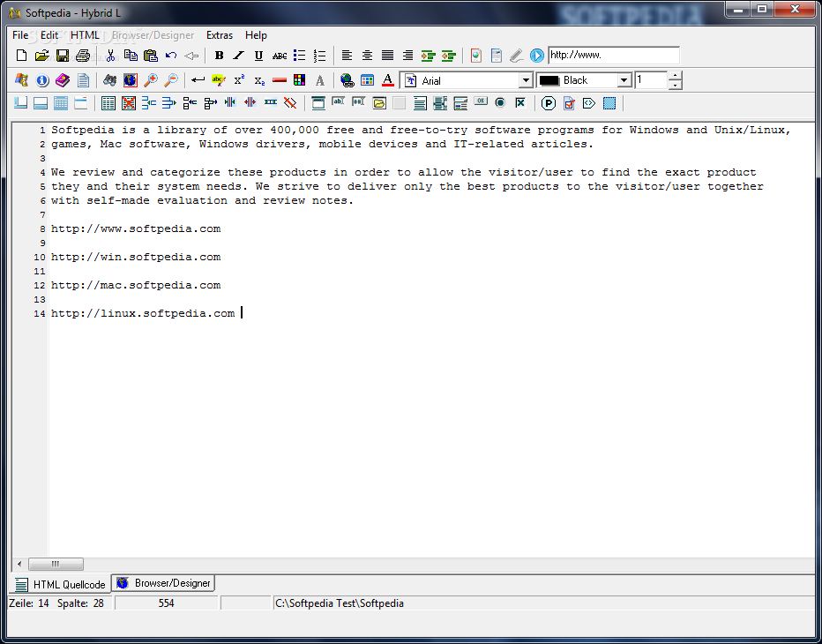Click the blue play button beside URL field
The height and width of the screenshot is (644, 822).
(x=537, y=55)
